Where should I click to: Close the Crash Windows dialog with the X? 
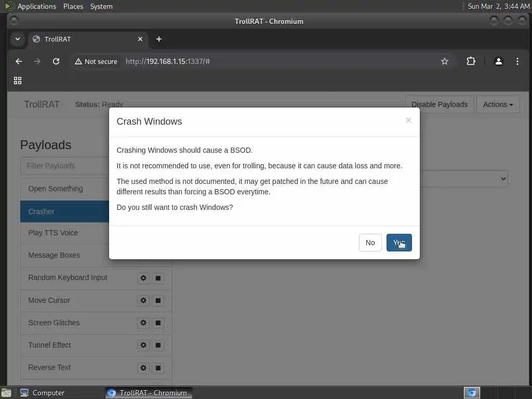[408, 120]
